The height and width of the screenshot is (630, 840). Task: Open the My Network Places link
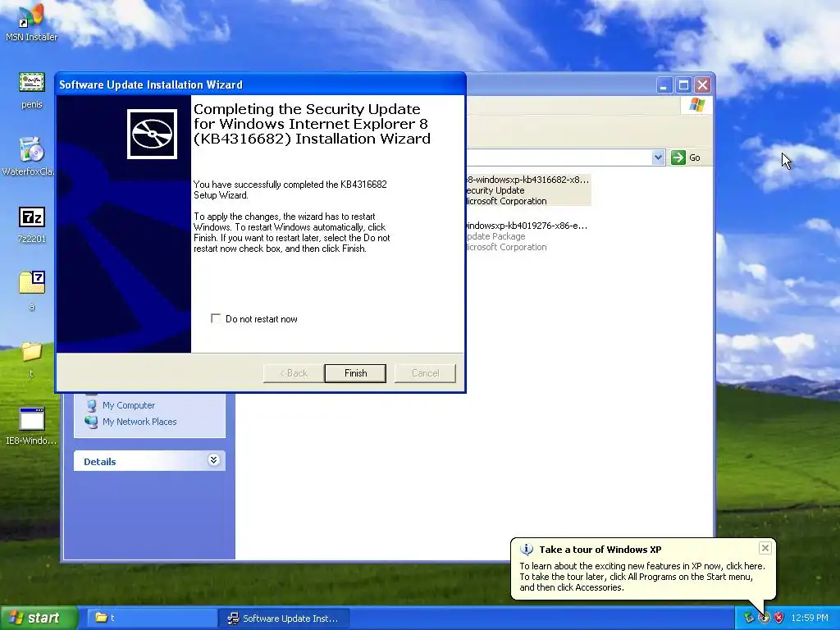(x=139, y=422)
